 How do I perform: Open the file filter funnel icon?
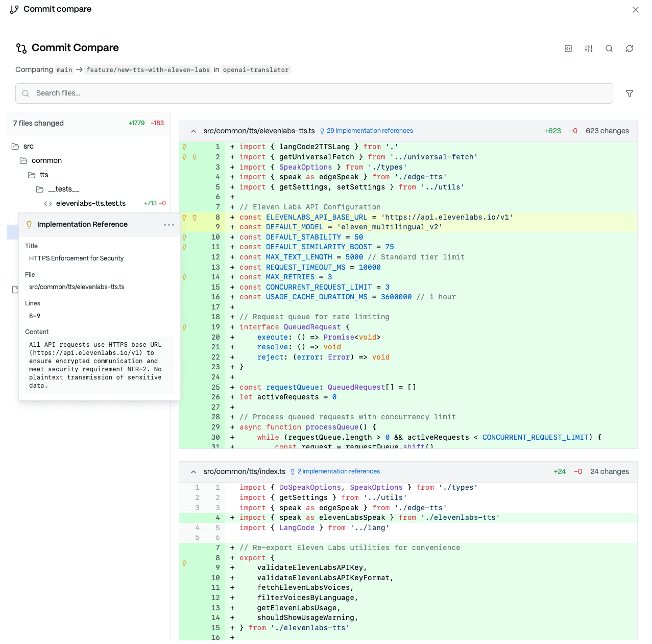630,93
